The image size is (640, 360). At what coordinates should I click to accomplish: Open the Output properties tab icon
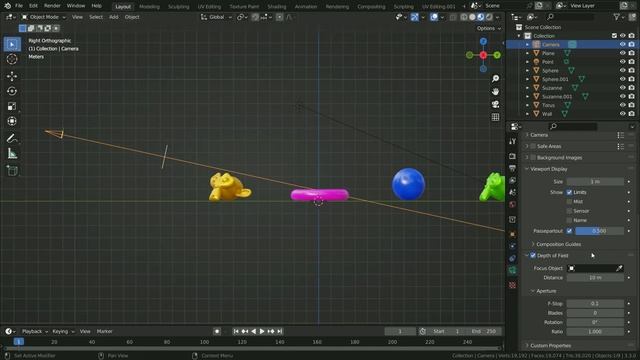click(513, 168)
